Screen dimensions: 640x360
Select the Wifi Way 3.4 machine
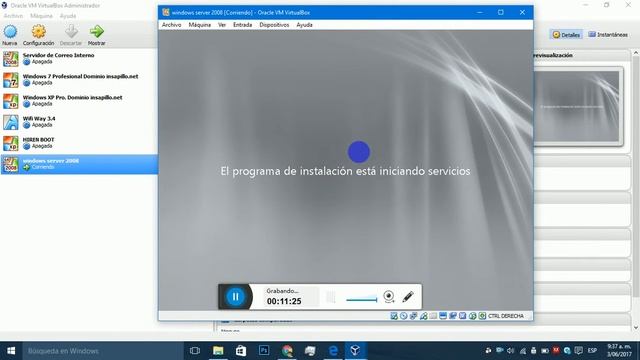click(79, 122)
